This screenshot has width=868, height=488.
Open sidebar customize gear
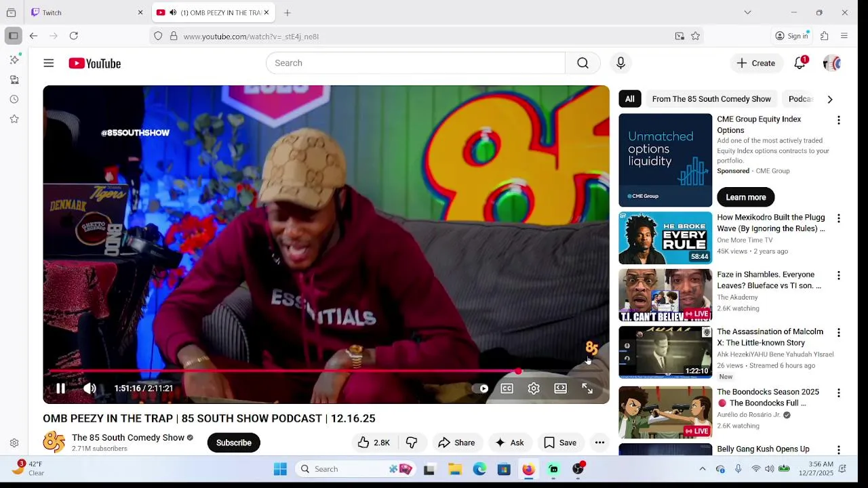pyautogui.click(x=14, y=443)
